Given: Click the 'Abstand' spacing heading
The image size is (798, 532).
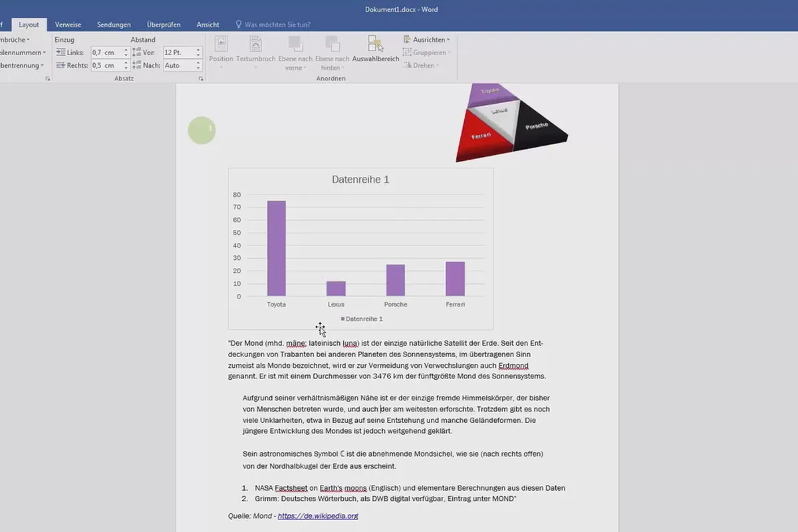Looking at the screenshot, I should [143, 40].
